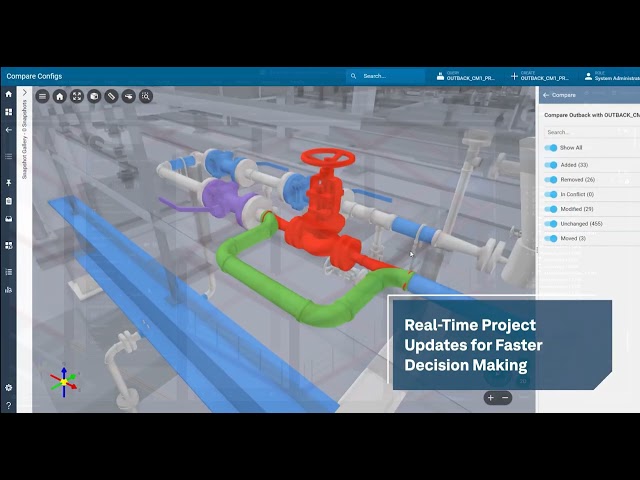Open settings gear in left sidebar

point(8,387)
